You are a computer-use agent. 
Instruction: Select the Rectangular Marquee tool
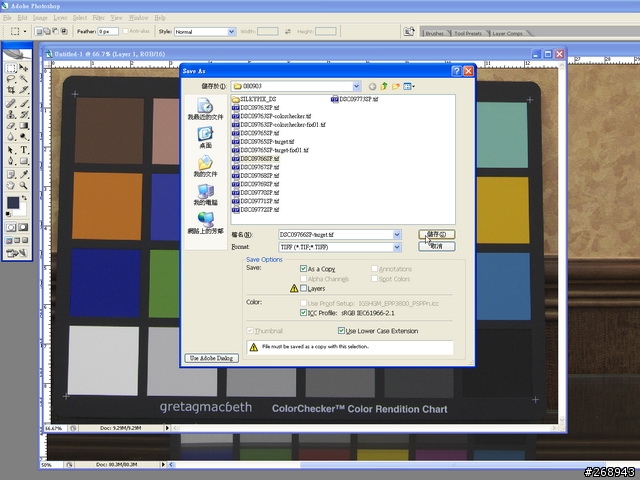point(11,68)
